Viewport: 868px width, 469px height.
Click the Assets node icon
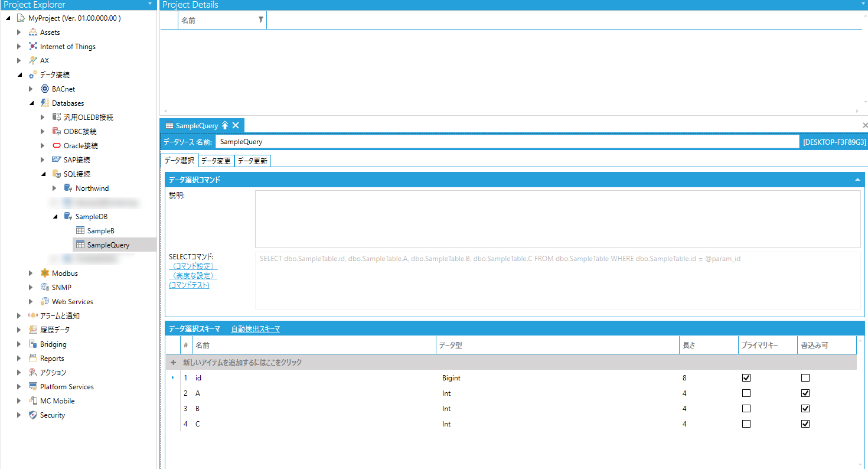[33, 32]
